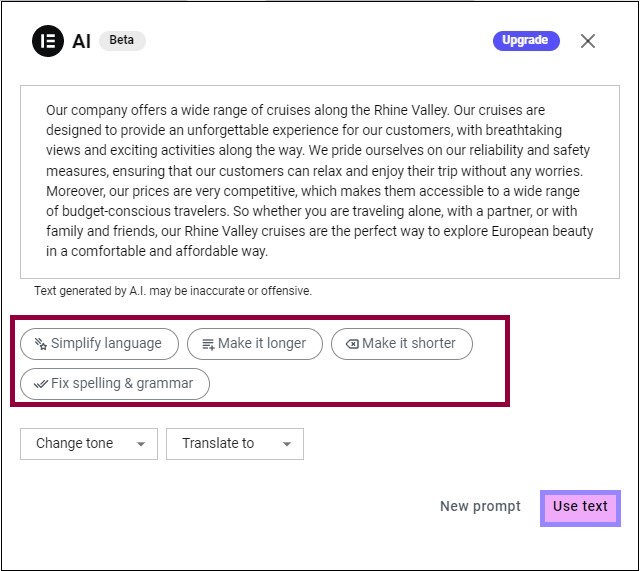
Task: Click the lines-plus icon on Make it longer
Action: 208,344
